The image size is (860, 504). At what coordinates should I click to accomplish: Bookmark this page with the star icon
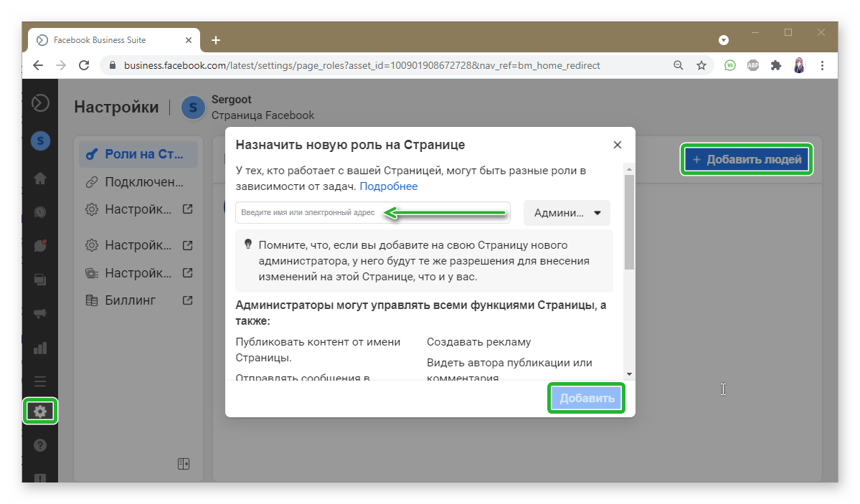click(x=701, y=65)
